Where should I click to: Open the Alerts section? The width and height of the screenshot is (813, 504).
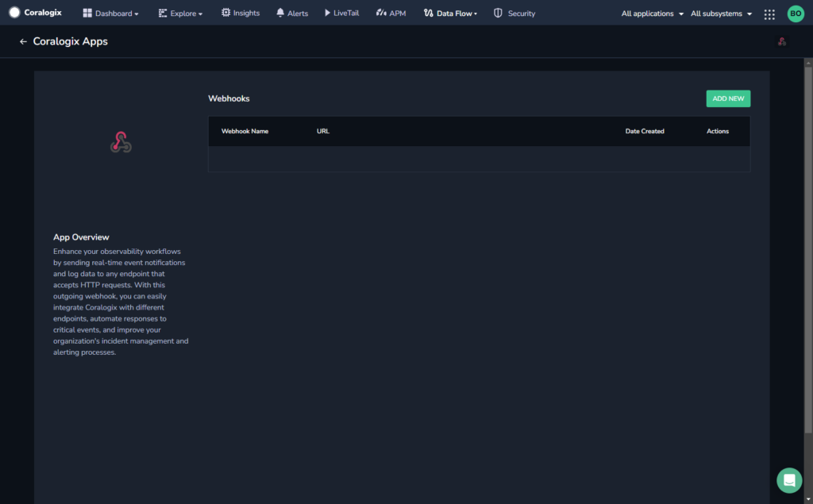coord(292,13)
